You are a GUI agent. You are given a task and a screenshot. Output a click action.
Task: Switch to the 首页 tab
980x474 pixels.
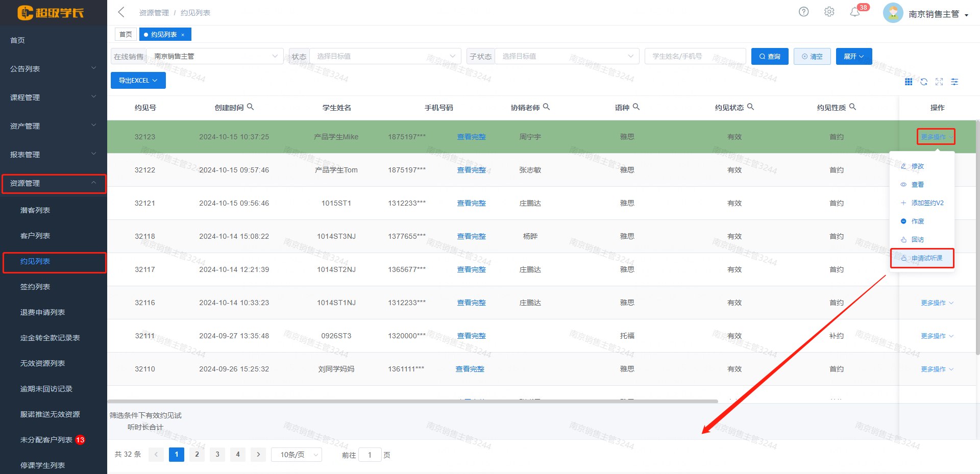coord(126,34)
